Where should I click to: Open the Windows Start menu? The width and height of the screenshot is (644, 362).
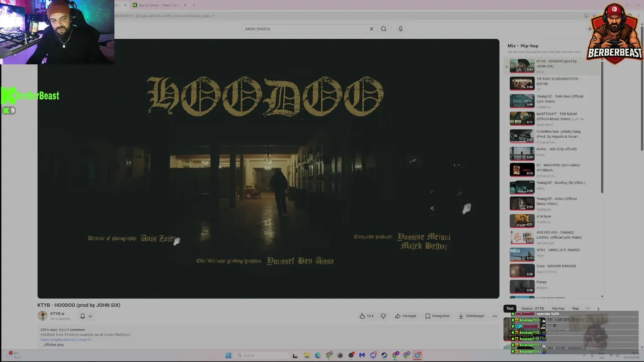point(228,355)
